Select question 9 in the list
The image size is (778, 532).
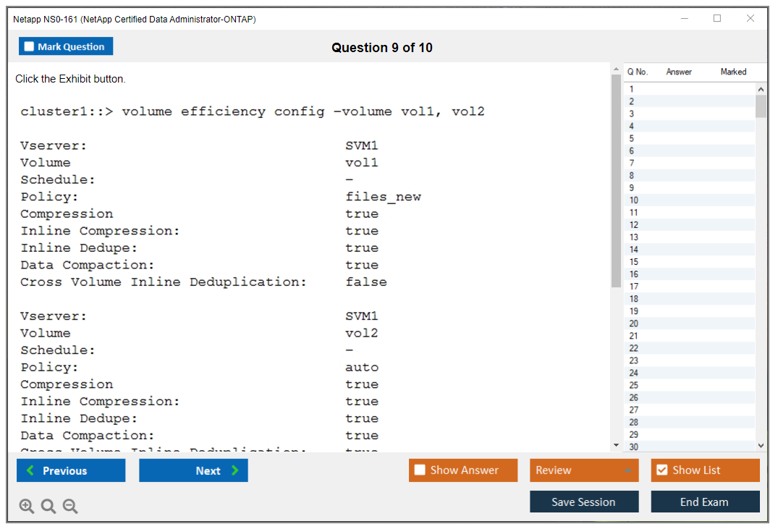(633, 187)
